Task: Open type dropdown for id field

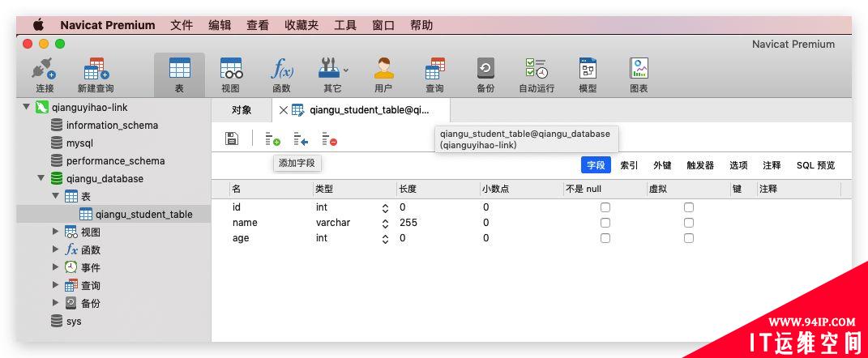Action: point(385,209)
